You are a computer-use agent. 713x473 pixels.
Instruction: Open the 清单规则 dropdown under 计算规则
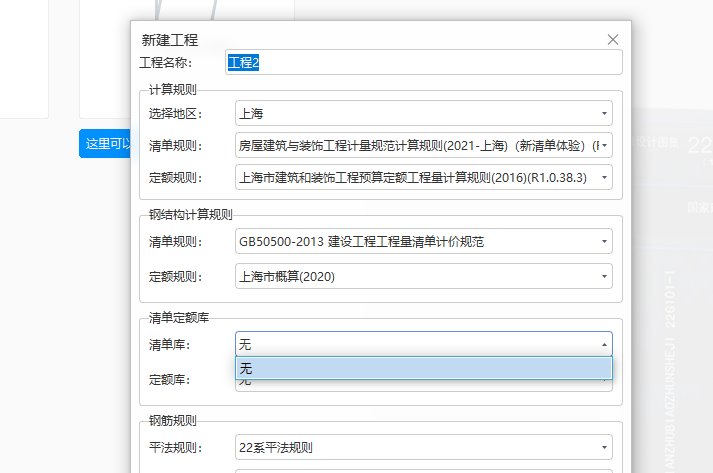coord(424,145)
